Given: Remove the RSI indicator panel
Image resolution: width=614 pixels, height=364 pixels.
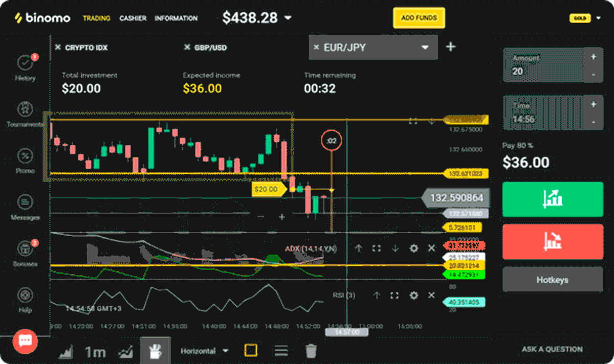Looking at the screenshot, I should pyautogui.click(x=431, y=295).
